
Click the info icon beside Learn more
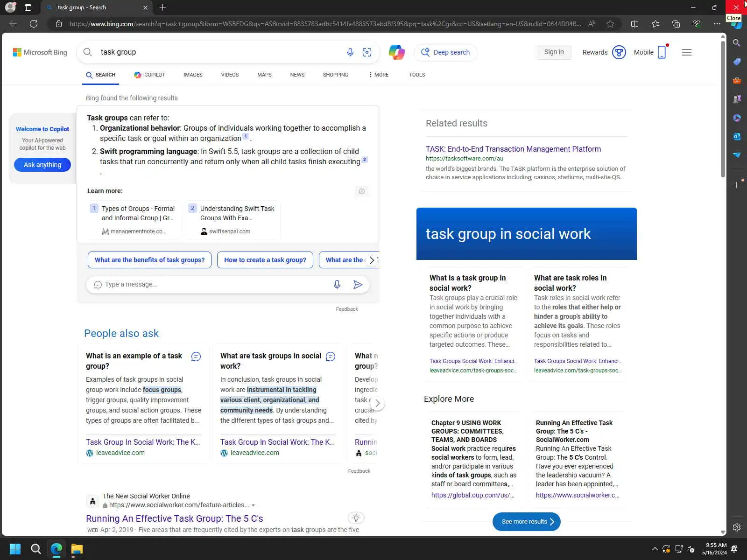point(361,191)
